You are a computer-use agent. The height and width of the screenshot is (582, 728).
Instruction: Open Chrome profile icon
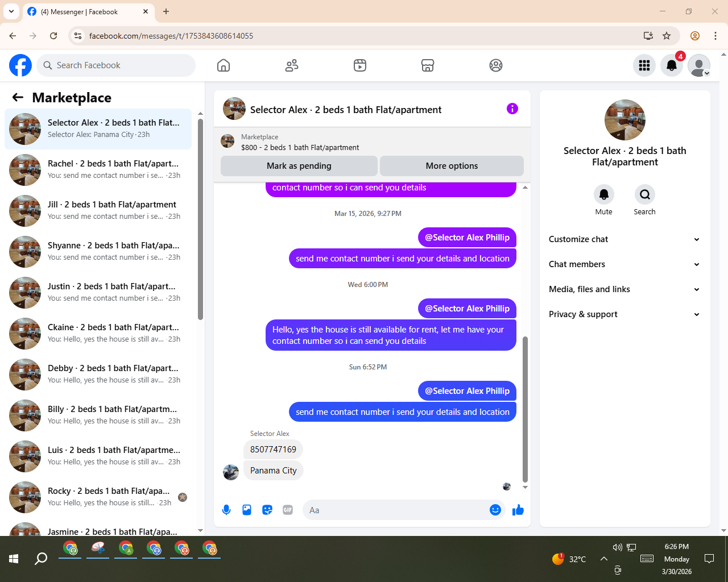(x=695, y=36)
